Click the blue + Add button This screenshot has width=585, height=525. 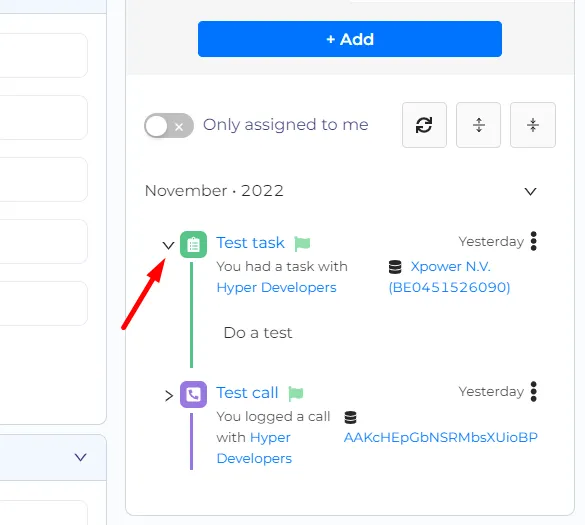click(350, 39)
